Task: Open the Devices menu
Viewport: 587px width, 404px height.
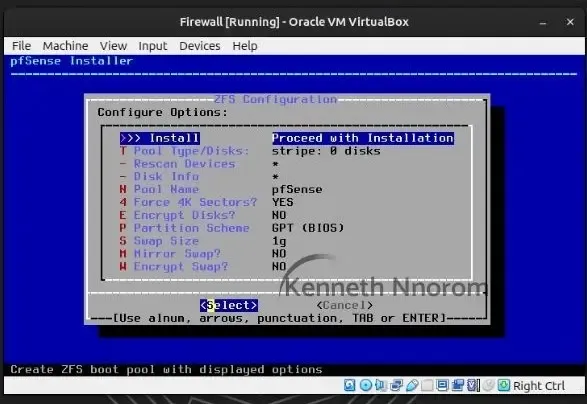Action: click(x=200, y=46)
